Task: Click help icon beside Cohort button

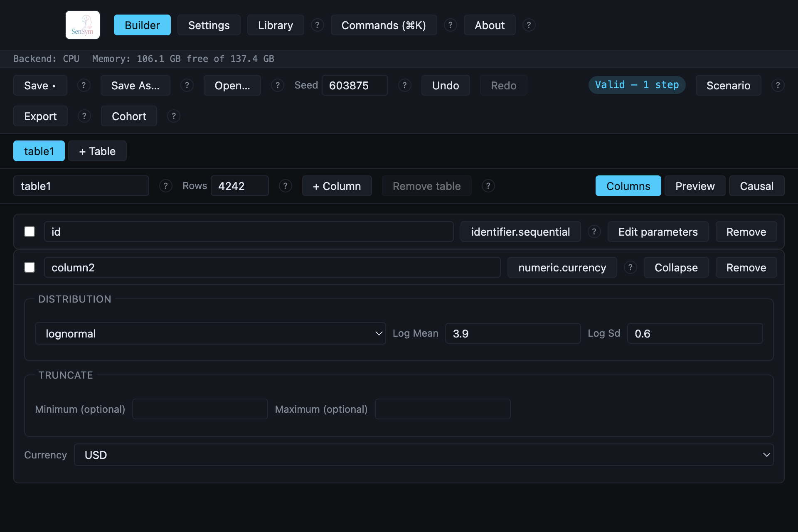Action: (x=174, y=116)
